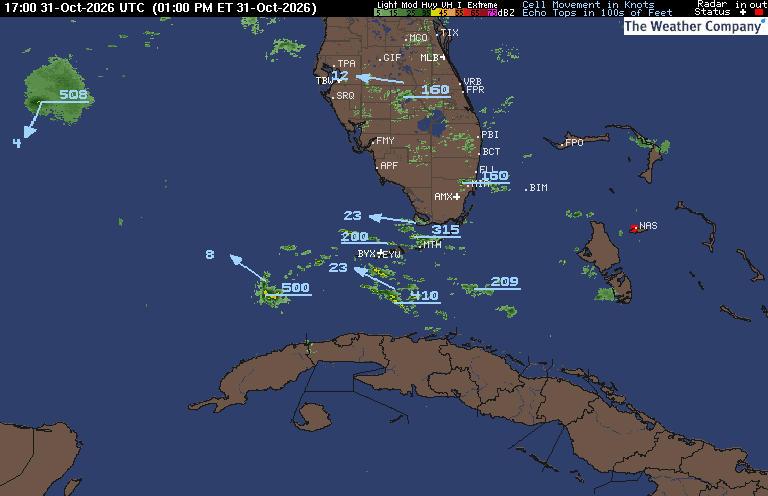The width and height of the screenshot is (768, 496).
Task: Click the NAS station label
Action: coord(648,226)
